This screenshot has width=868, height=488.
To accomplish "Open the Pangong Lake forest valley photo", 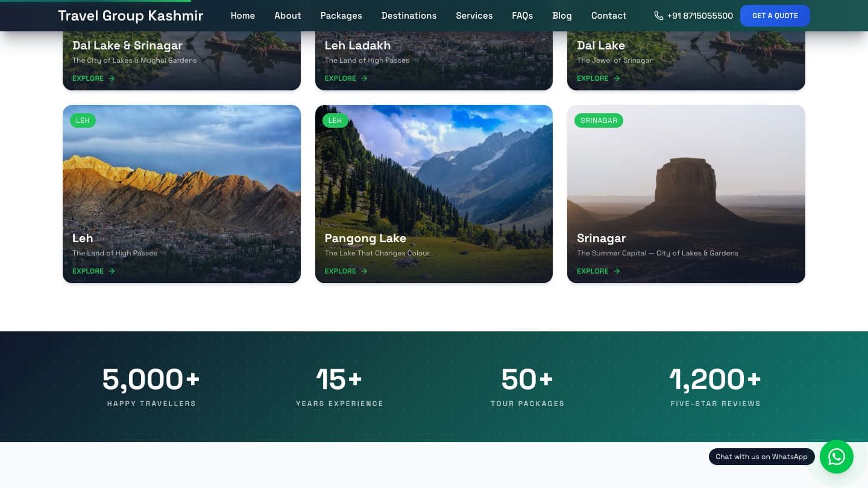I will pyautogui.click(x=434, y=194).
